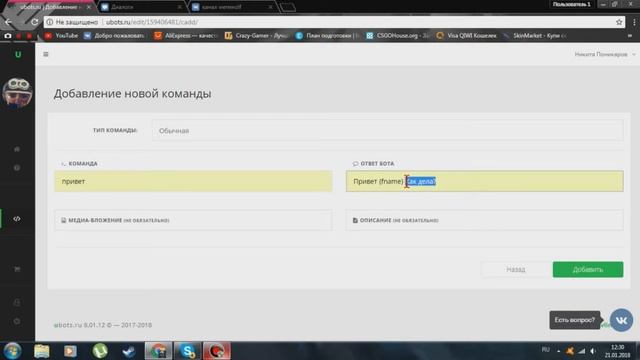Click the Есть вопрос? tooltip
This screenshot has height=360, width=640.
point(575,320)
